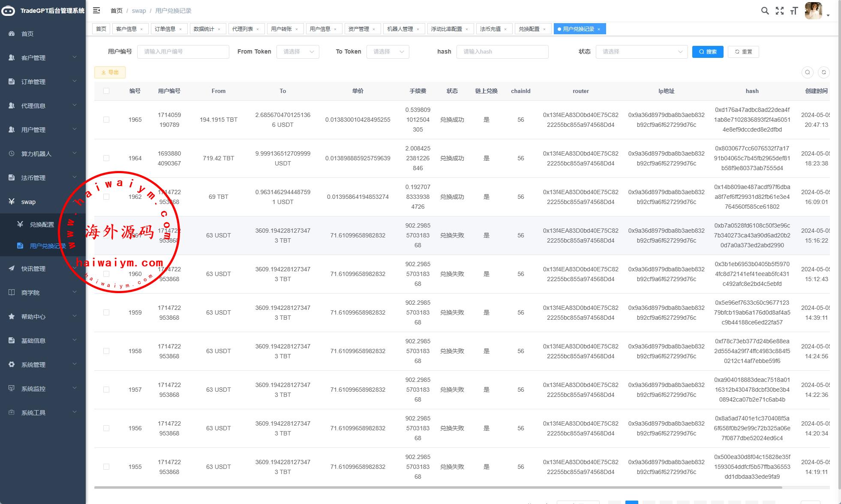
Task: Click the 导出 export button
Action: pyautogui.click(x=110, y=72)
